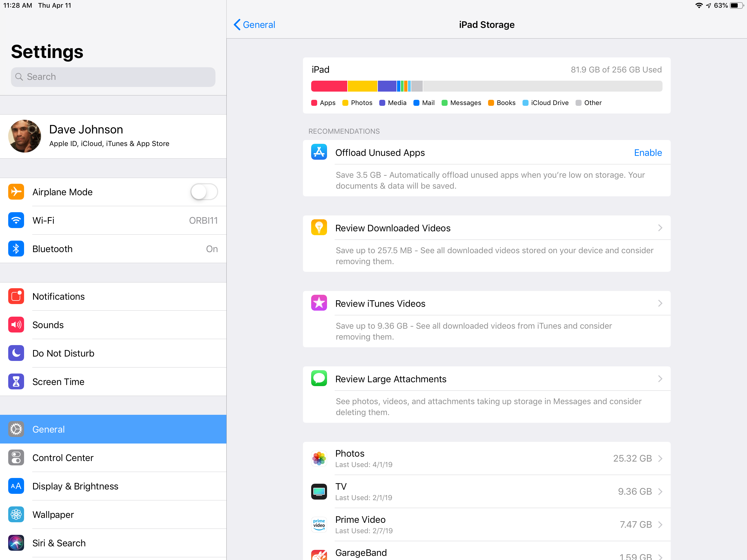Open Photos storage details chevron
This screenshot has width=747, height=560.
point(660,458)
